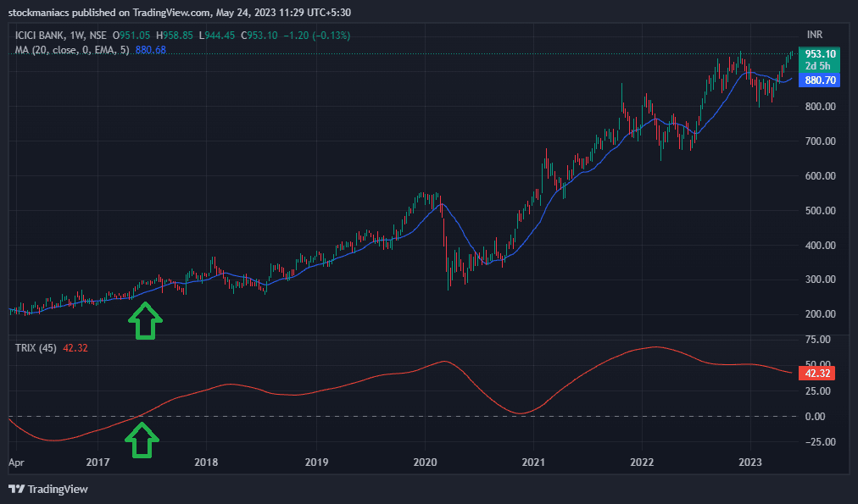
Task: Click the 25.00 TRIX scale label
Action: [x=817, y=390]
